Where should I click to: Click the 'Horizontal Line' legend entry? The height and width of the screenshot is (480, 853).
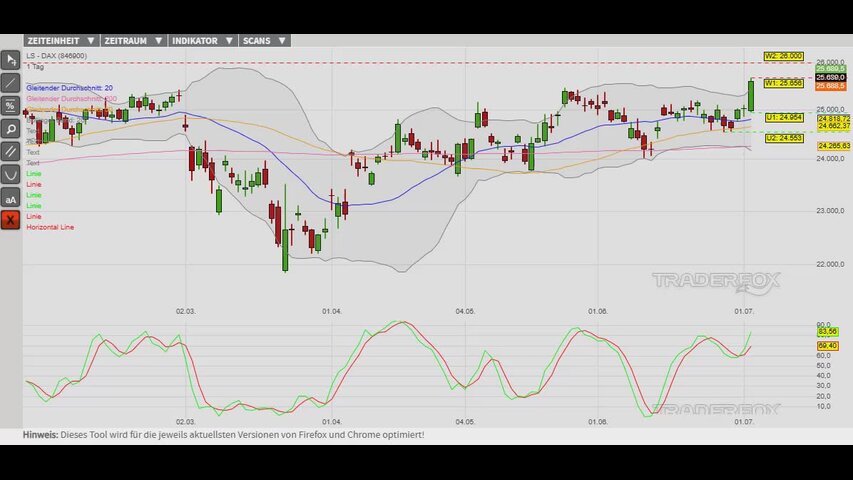50,227
